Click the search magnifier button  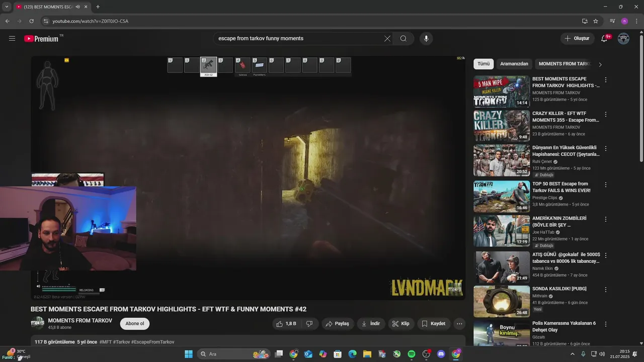click(x=404, y=38)
